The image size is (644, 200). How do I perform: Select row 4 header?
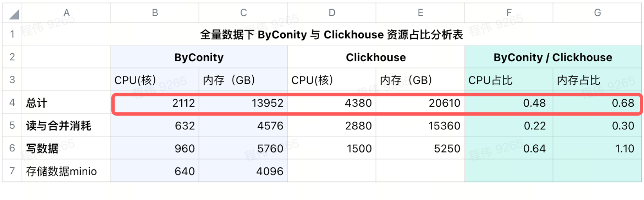tap(12, 103)
